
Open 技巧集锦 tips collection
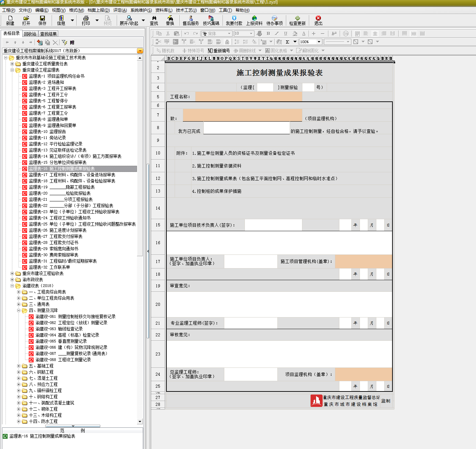211,20
